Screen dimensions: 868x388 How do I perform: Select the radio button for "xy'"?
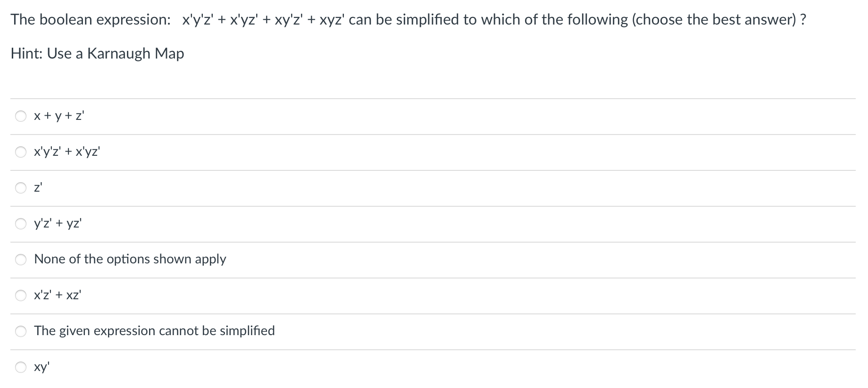21,367
